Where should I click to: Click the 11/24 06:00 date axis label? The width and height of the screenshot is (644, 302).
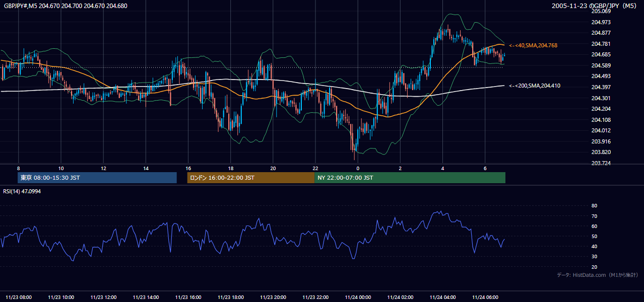tap(485, 297)
